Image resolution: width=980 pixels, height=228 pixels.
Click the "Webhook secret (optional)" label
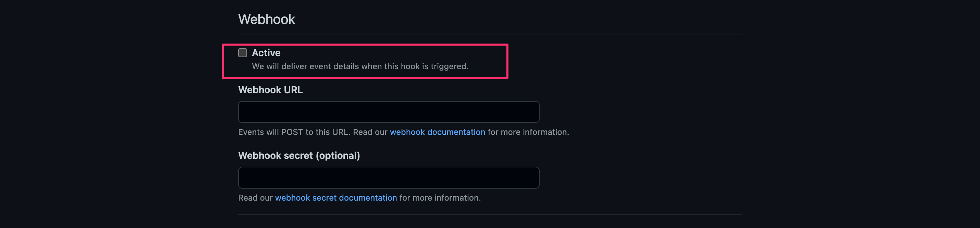click(x=299, y=155)
